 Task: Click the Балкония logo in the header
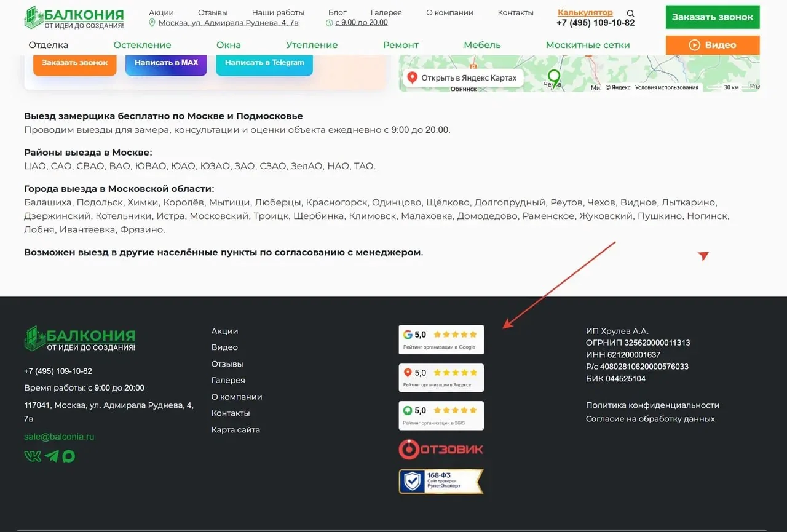74,18
